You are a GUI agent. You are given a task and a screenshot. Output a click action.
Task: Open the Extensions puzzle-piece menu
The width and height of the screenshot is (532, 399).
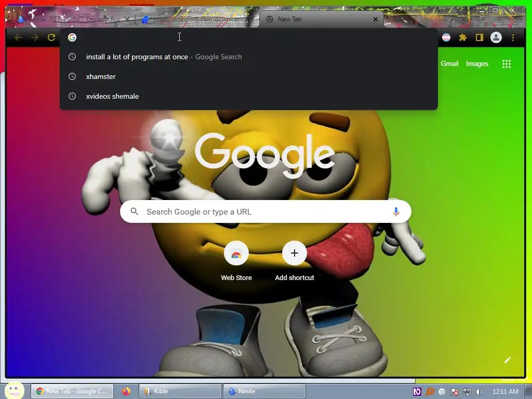click(463, 37)
